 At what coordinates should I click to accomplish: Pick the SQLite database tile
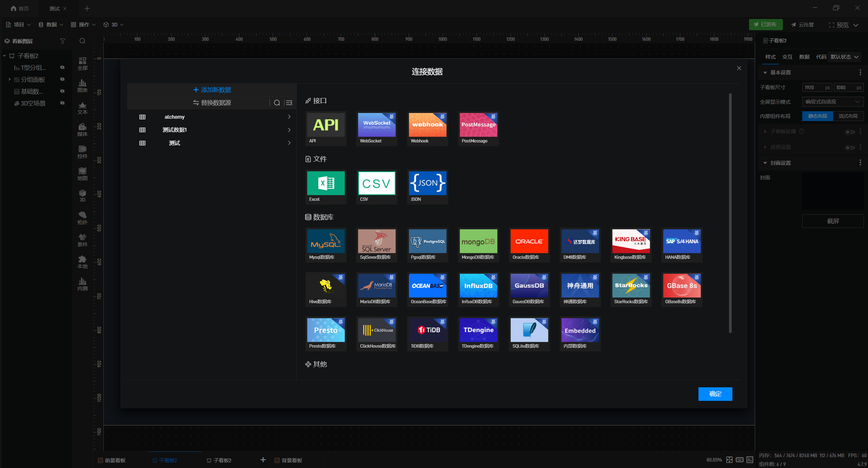529,334
